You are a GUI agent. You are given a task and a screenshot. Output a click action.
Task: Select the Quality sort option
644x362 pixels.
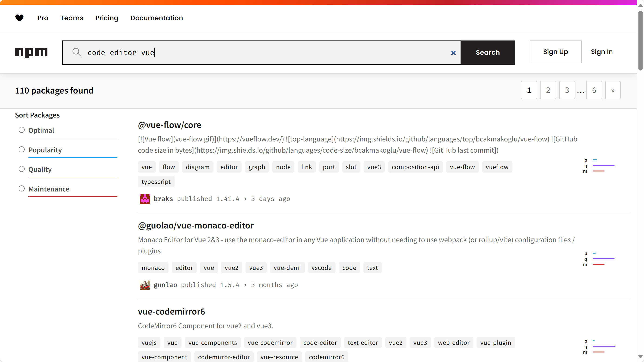(22, 169)
